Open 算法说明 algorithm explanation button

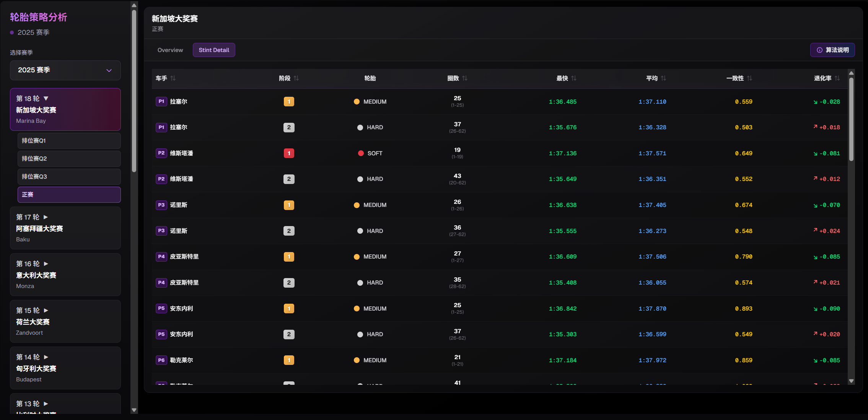832,50
